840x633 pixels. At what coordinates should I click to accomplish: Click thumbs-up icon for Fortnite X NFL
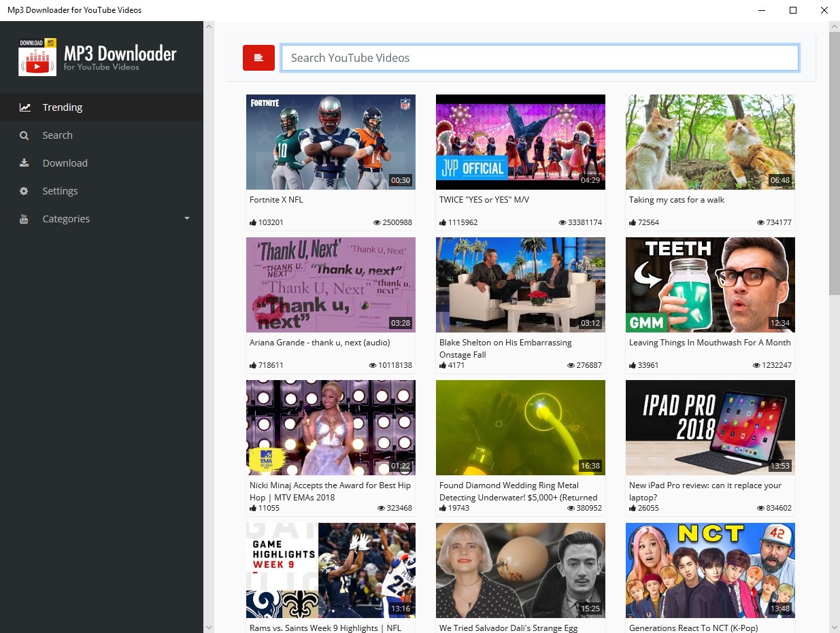coord(253,222)
